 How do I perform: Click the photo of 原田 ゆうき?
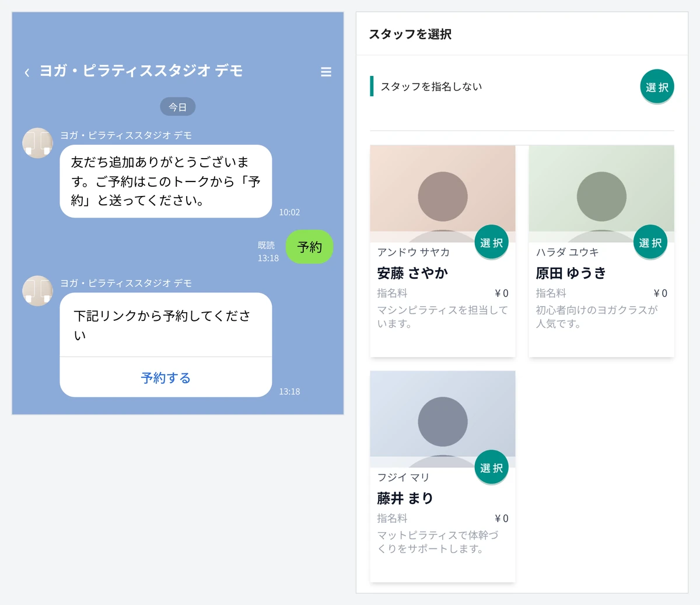pos(601,194)
